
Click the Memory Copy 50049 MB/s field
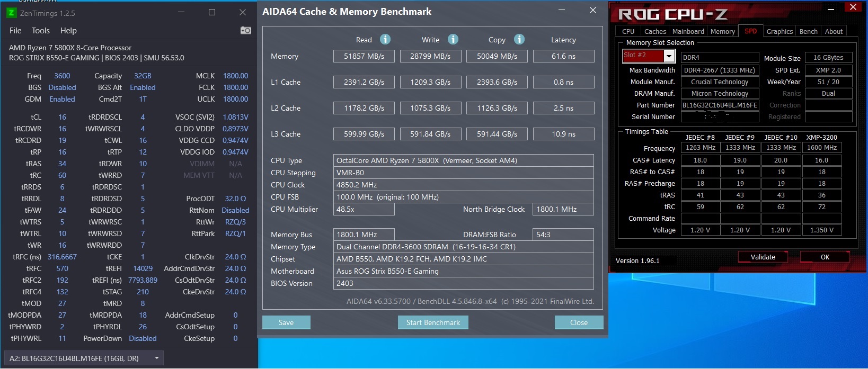point(497,56)
